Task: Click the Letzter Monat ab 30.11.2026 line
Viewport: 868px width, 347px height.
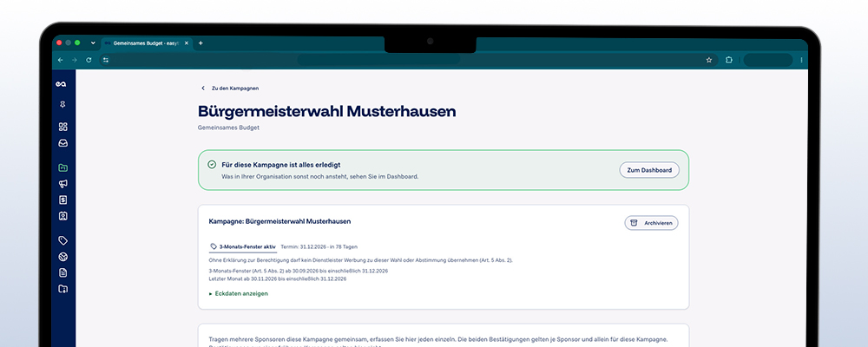Action: pyautogui.click(x=278, y=279)
